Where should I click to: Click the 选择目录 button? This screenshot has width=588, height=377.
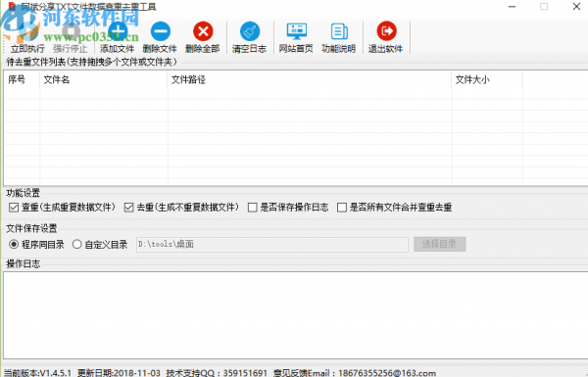coord(439,245)
